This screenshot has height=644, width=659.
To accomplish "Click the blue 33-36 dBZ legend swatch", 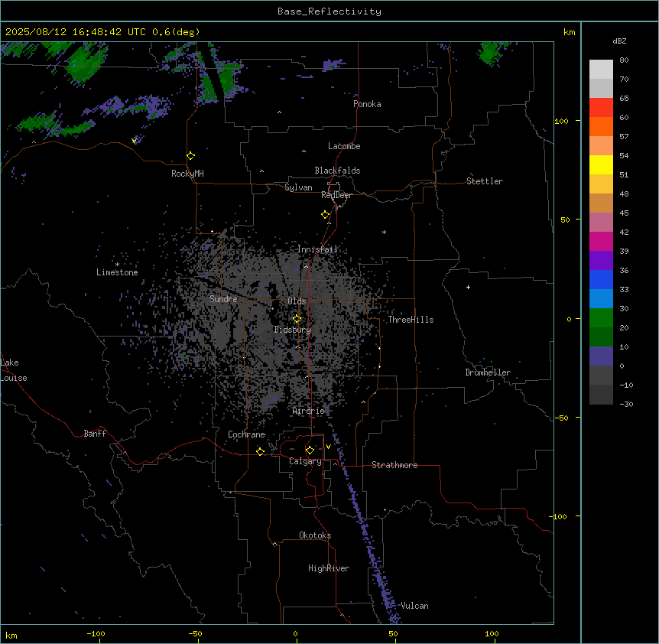I will click(x=601, y=279).
